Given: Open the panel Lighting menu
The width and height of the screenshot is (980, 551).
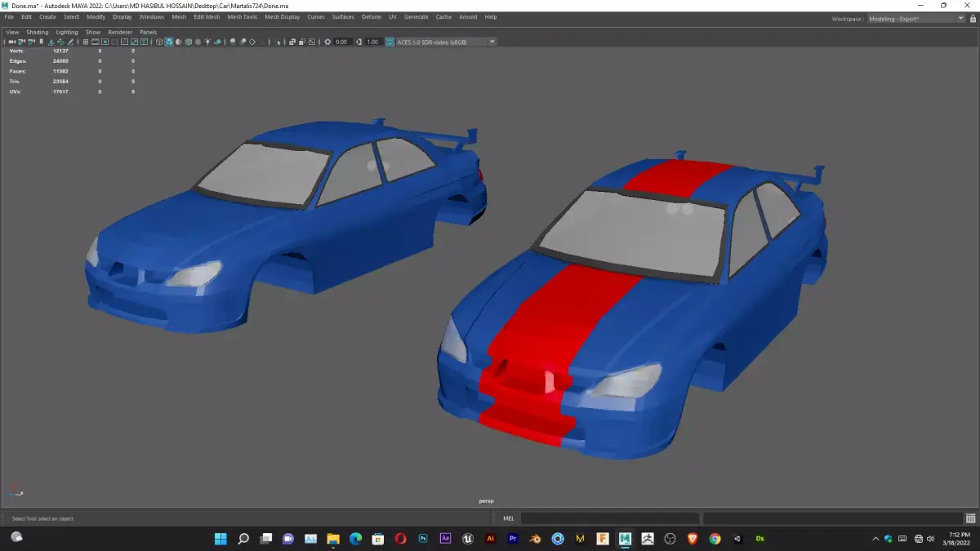Looking at the screenshot, I should [67, 33].
